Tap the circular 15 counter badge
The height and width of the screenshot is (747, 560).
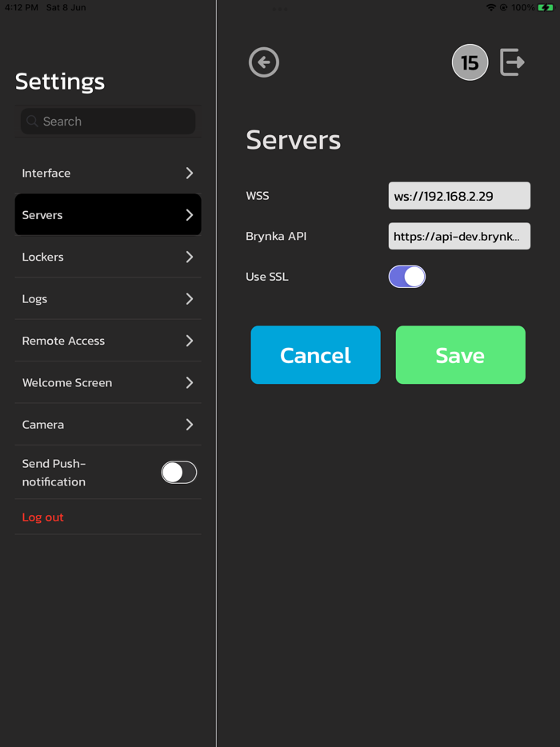(470, 62)
